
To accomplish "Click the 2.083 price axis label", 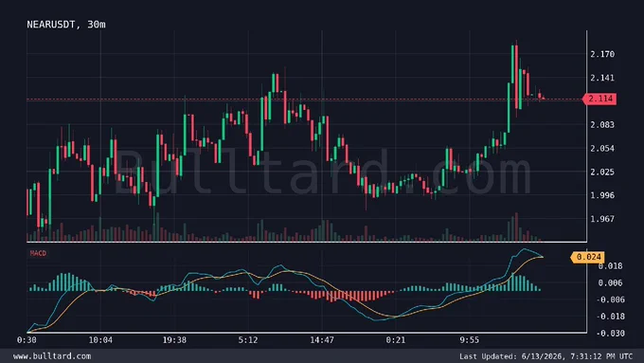I will (602, 124).
